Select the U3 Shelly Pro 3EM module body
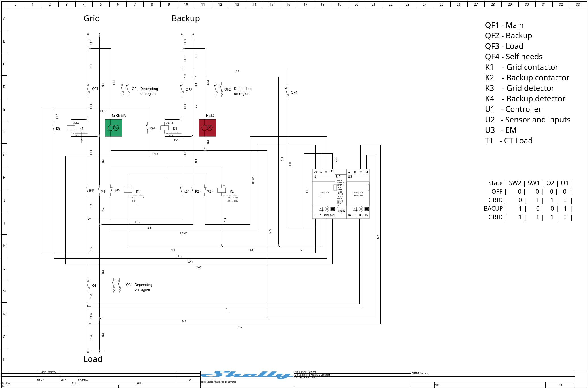The image size is (588, 389). tap(358, 194)
